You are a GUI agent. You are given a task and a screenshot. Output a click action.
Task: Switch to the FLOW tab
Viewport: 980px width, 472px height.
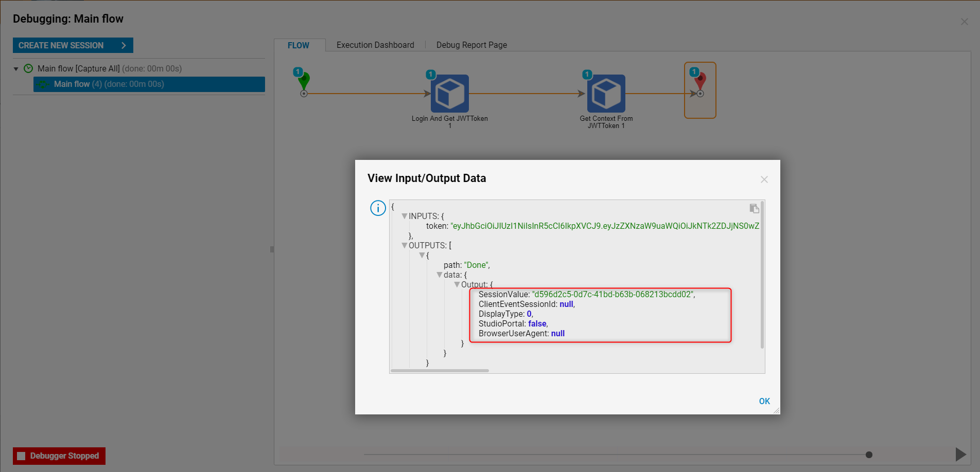pos(299,45)
